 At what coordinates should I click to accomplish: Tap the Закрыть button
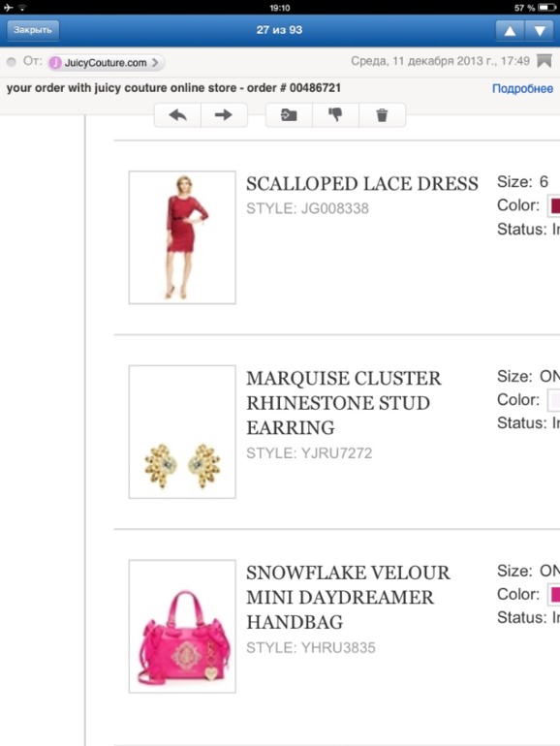click(33, 30)
